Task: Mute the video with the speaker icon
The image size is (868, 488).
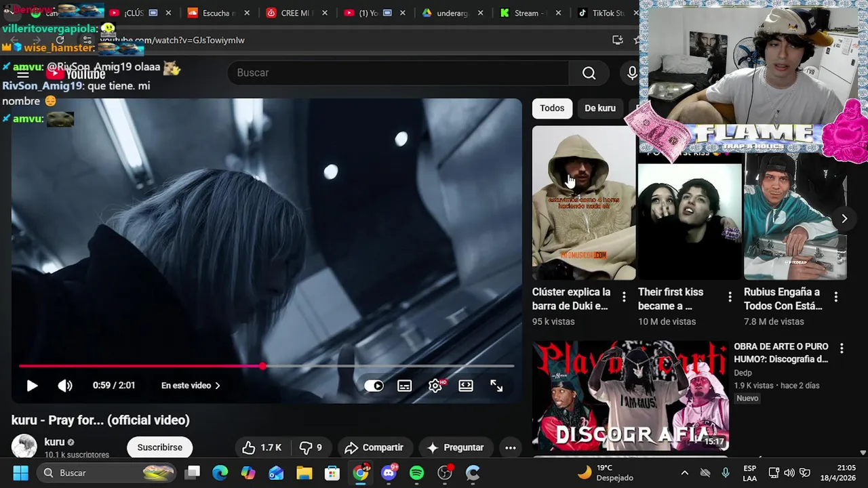Action: pos(65,386)
